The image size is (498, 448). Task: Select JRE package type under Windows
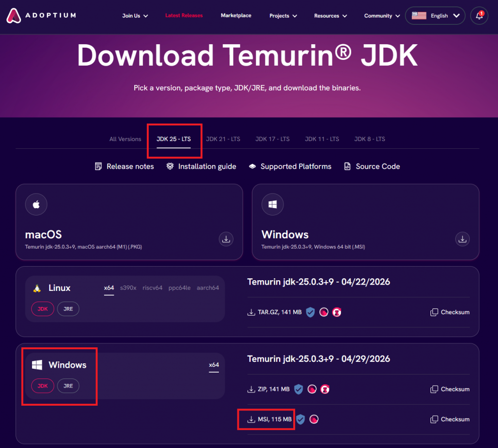68,386
